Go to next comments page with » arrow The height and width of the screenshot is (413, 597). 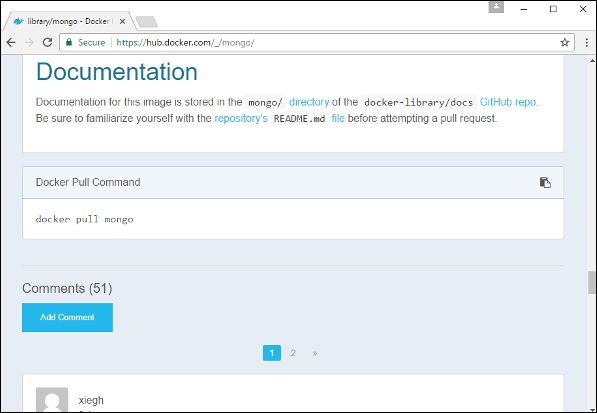(315, 353)
